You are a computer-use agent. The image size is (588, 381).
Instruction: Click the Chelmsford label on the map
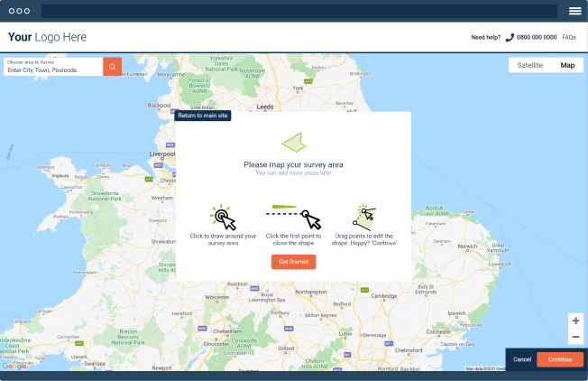[x=409, y=350]
